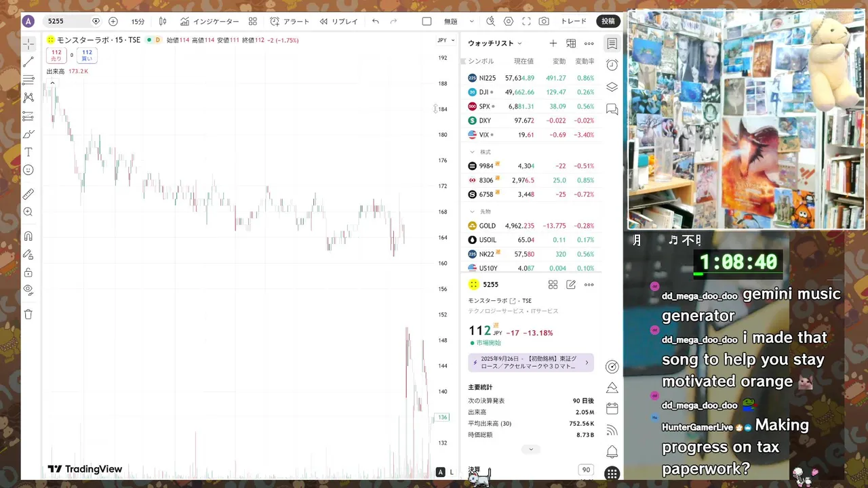Screen dimensions: 868x488
Task: Undo the last chart action
Action: 376,22
